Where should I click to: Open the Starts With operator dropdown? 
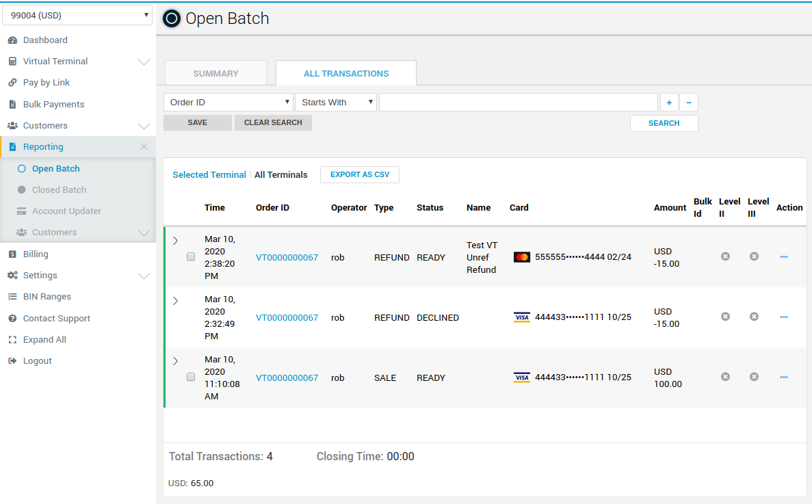(x=336, y=103)
